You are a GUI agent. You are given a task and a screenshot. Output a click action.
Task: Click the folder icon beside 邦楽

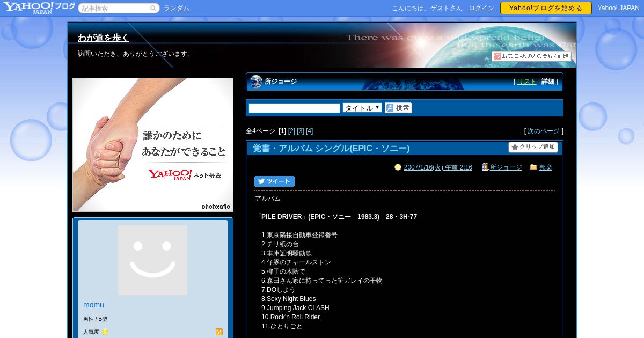point(533,167)
